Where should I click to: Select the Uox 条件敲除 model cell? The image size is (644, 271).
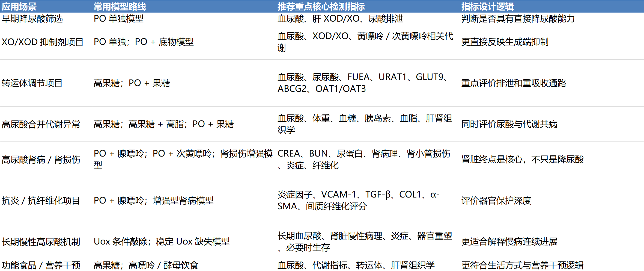pyautogui.click(x=162, y=241)
